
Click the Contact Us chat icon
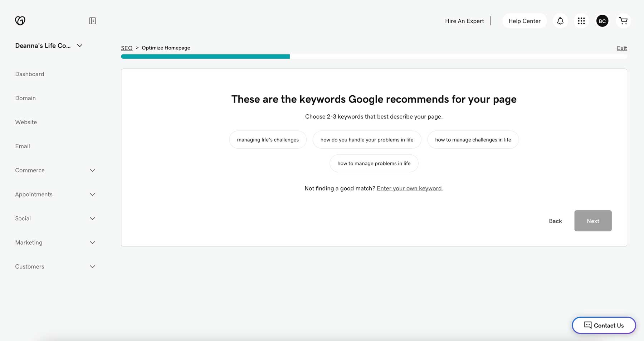pos(588,325)
